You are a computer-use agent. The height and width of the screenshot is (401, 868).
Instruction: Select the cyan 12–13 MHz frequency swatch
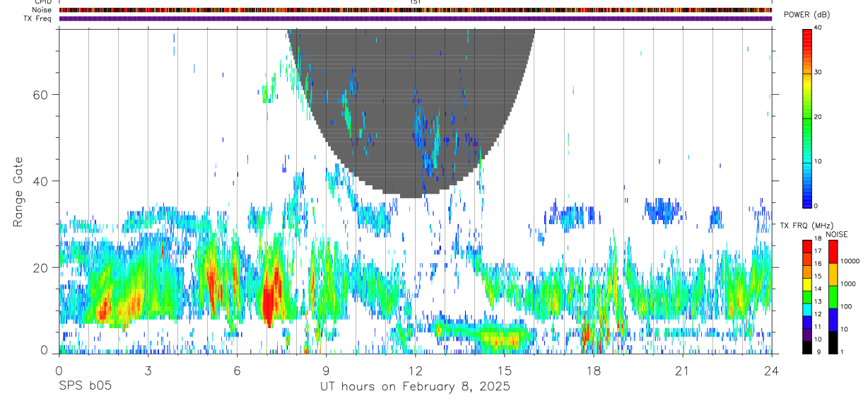[x=807, y=309]
